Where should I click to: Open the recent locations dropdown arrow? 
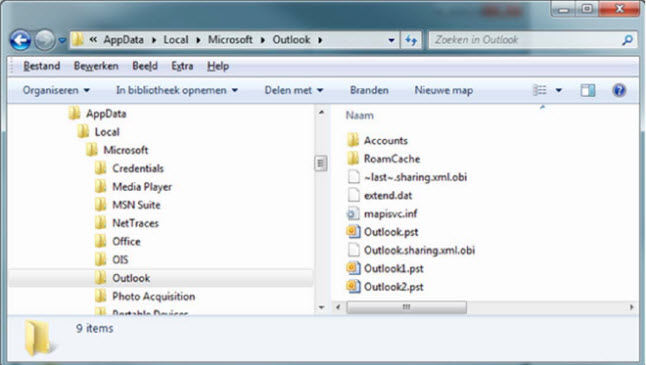point(62,40)
